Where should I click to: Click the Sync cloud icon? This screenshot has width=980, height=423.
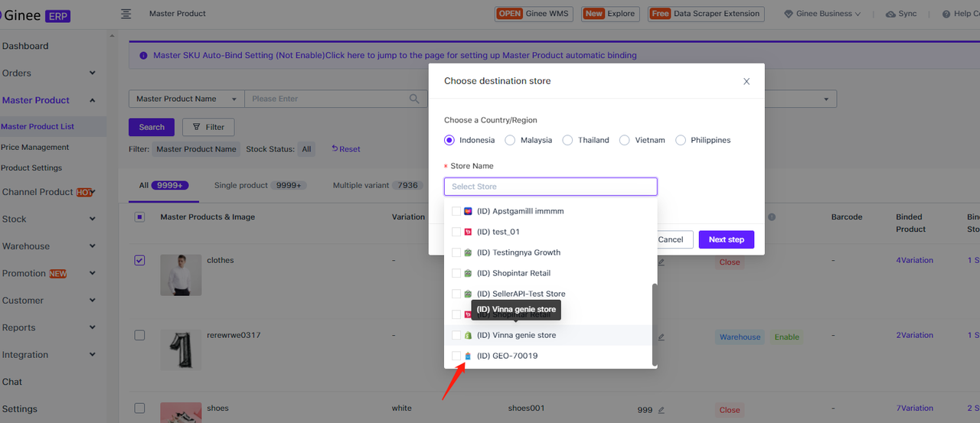pos(890,14)
